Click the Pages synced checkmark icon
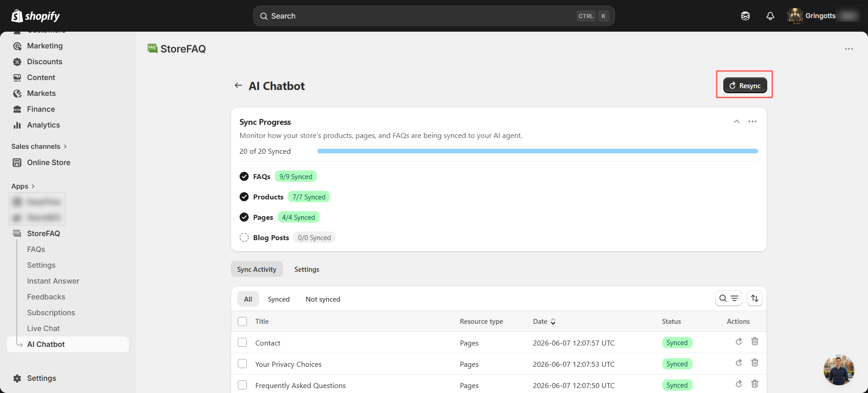Viewport: 868px width, 393px height. 244,217
